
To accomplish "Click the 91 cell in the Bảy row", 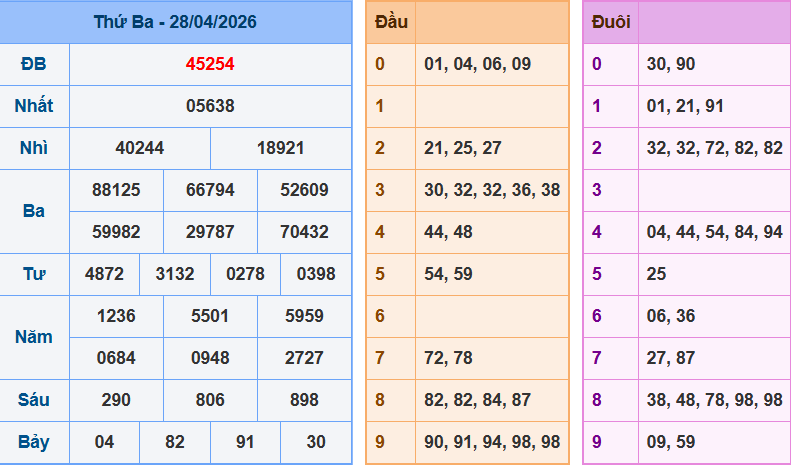I will pos(245,442).
